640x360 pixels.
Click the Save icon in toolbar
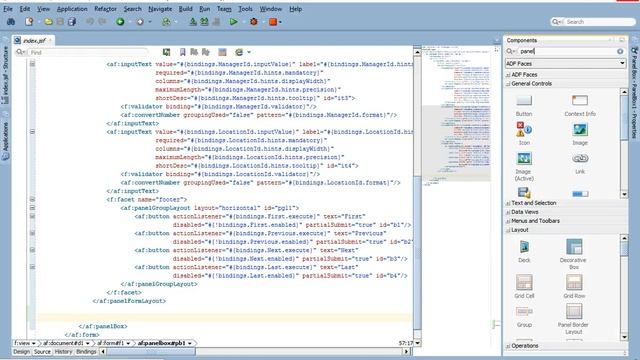pos(60,22)
